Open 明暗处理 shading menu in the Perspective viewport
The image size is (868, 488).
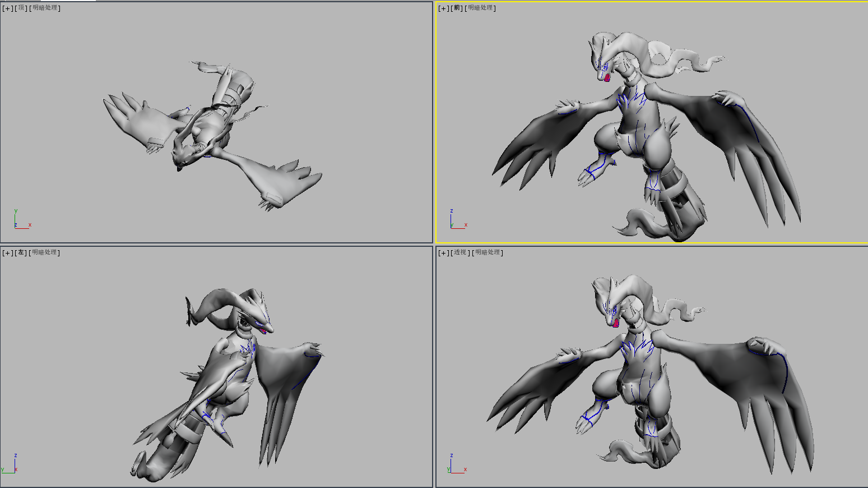(x=488, y=253)
